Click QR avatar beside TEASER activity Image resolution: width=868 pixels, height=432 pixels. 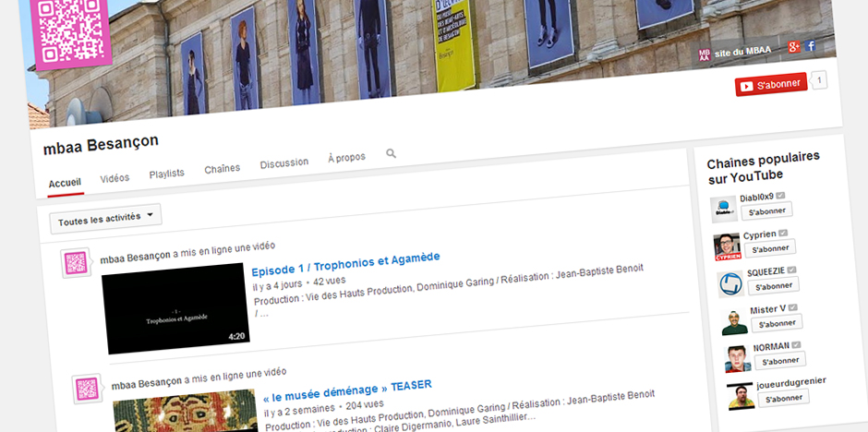pyautogui.click(x=87, y=389)
